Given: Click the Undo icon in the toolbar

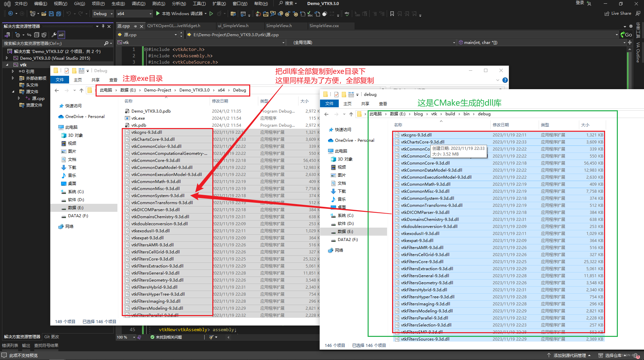Looking at the screenshot, I should point(69,14).
